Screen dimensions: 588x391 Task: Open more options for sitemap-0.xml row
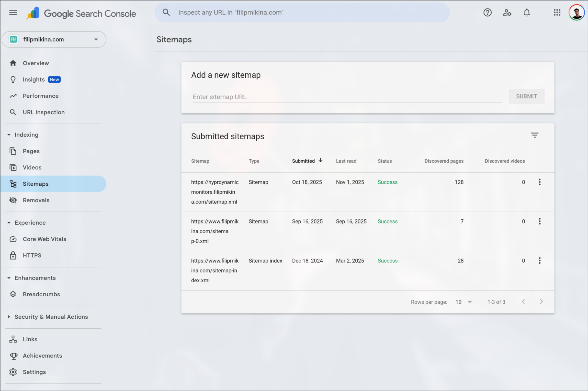tap(539, 221)
